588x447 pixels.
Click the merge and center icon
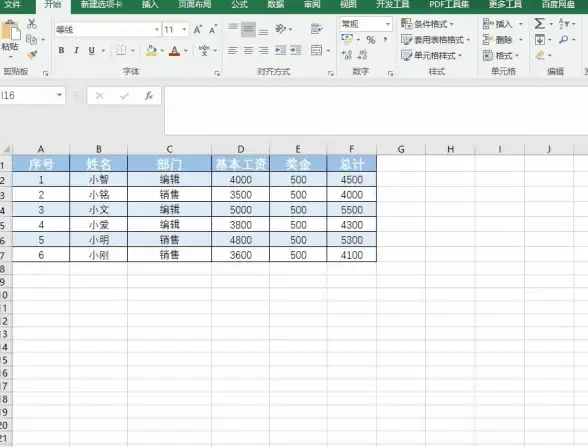(316, 50)
